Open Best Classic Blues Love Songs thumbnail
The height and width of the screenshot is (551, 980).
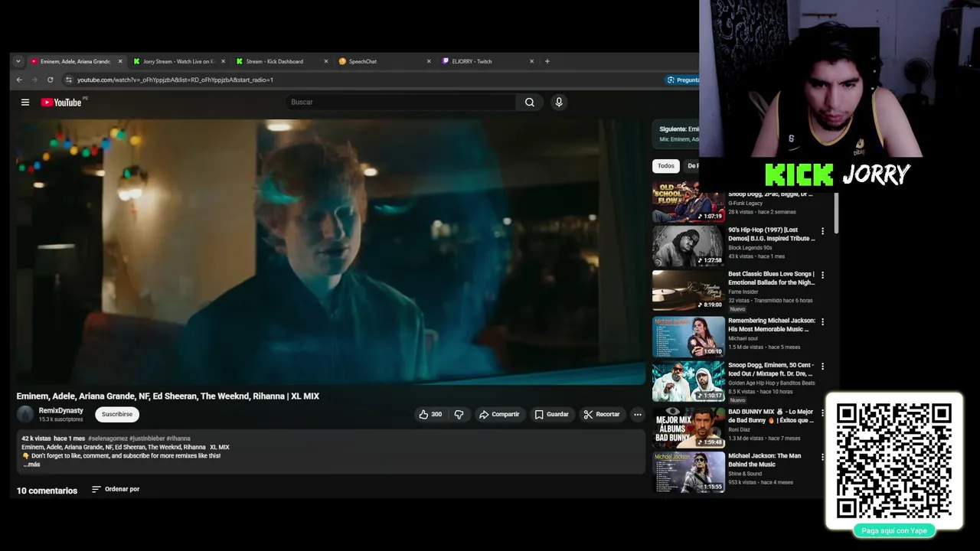[x=688, y=291]
